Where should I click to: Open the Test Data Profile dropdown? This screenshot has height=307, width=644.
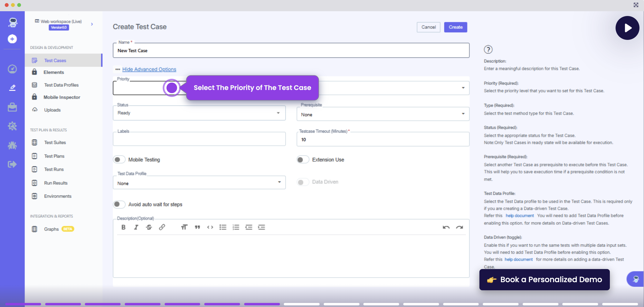point(199,183)
